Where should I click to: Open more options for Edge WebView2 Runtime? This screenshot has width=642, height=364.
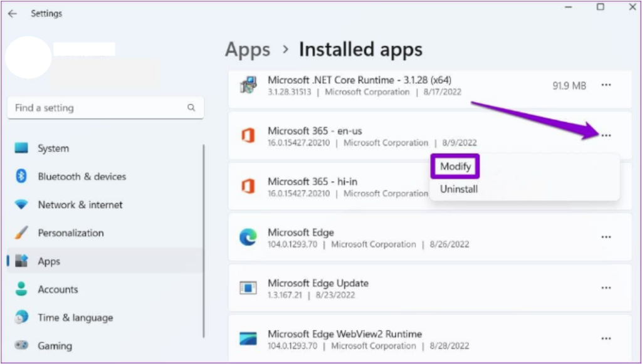click(606, 339)
